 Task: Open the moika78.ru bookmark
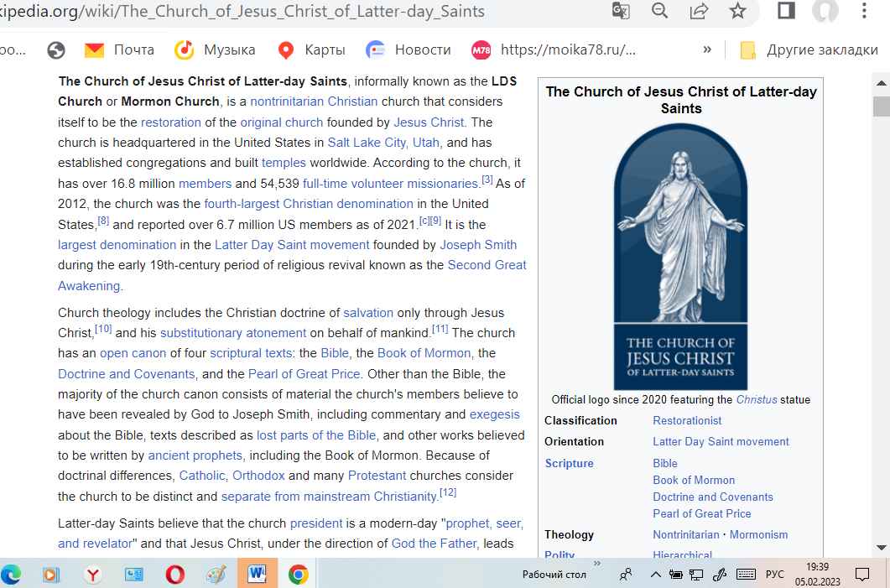point(554,50)
